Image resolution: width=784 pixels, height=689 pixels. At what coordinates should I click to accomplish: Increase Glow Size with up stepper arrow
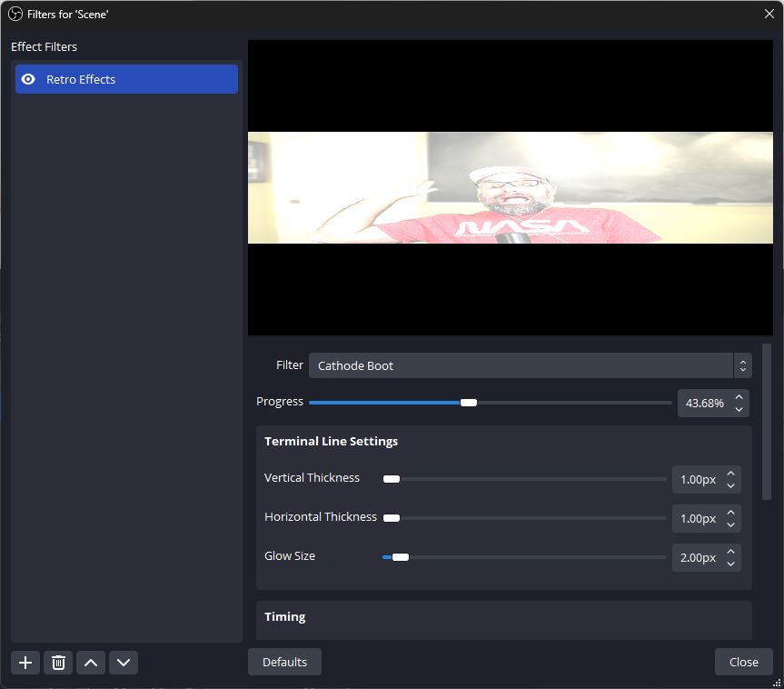[730, 552]
